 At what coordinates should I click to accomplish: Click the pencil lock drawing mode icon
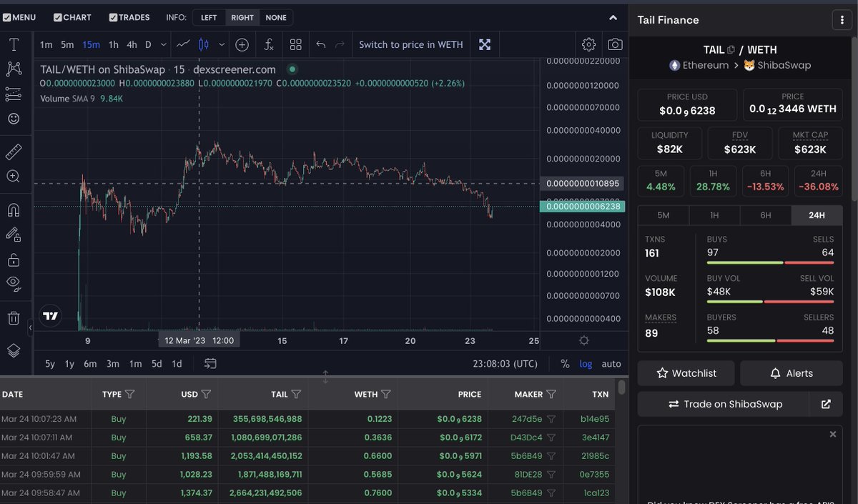[x=14, y=234]
